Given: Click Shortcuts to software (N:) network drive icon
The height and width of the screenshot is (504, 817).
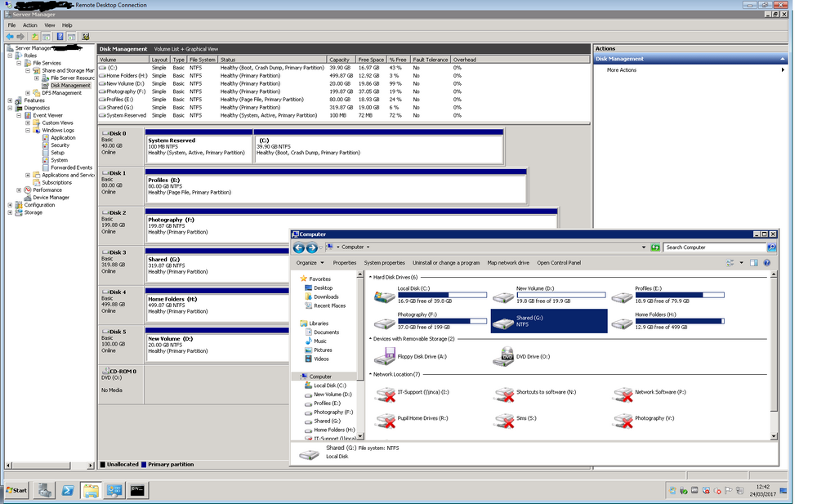Looking at the screenshot, I should click(504, 395).
